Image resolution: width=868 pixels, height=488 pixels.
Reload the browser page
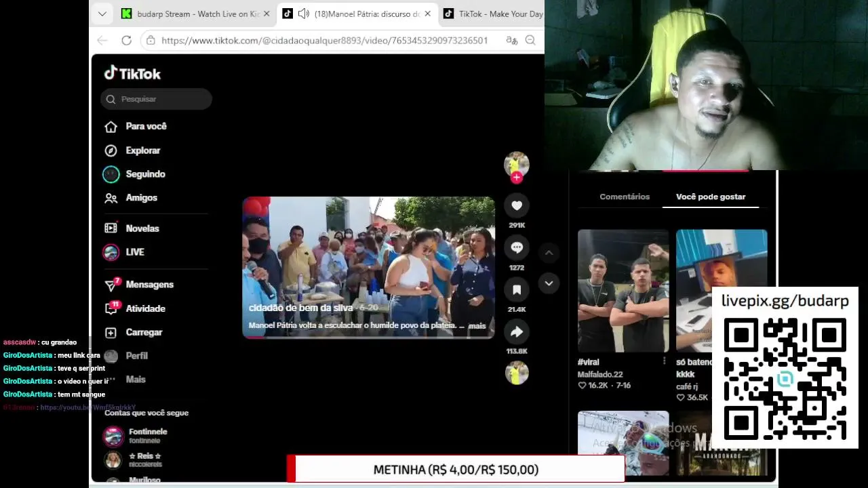126,41
